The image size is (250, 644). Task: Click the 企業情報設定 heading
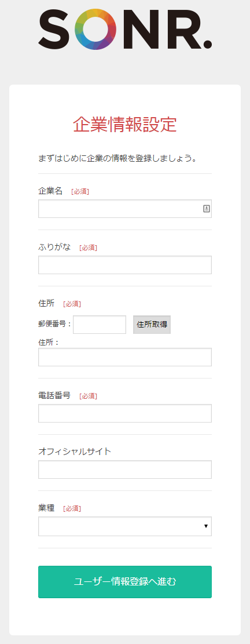coord(125,125)
